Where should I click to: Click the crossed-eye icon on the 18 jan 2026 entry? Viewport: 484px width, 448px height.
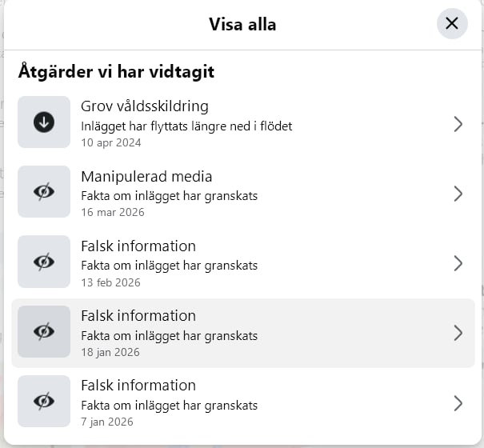[44, 331]
